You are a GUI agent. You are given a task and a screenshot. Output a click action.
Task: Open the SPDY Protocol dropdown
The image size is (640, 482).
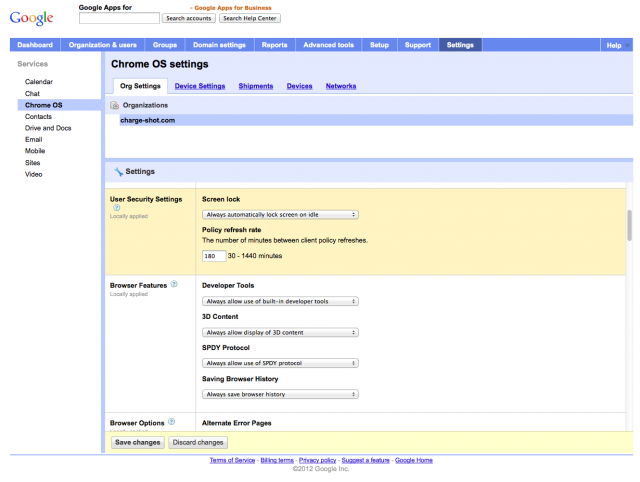280,363
